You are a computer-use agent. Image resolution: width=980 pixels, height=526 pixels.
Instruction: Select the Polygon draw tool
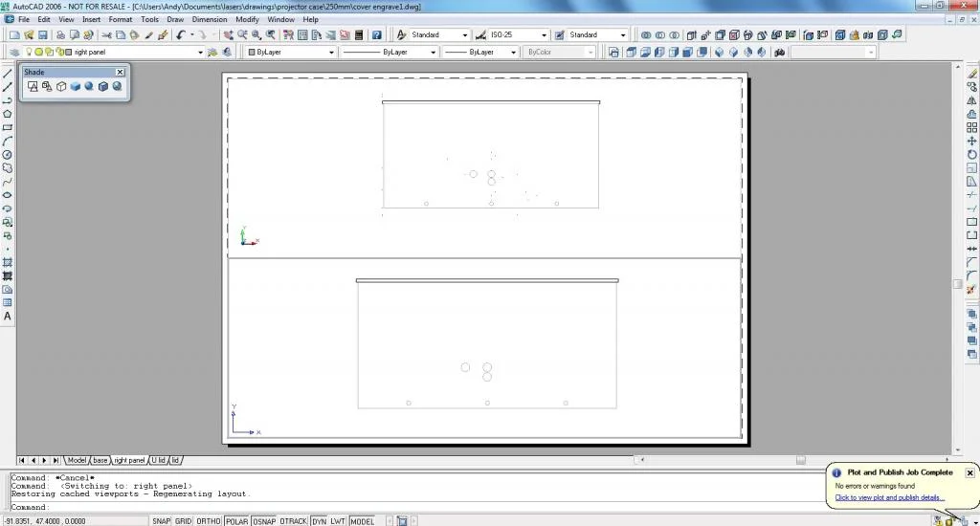(8, 115)
